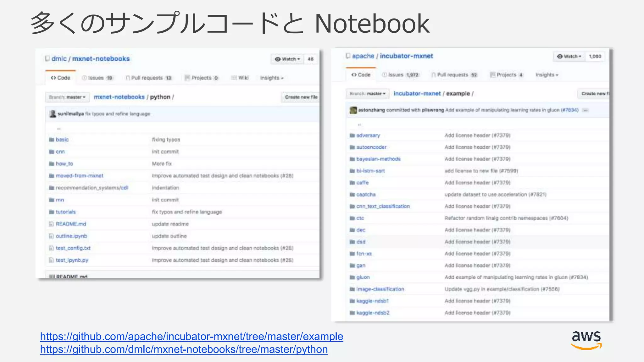Screen dimensions: 644x362
Task: Expand Insights dropdown in incubator-mxnet
Action: point(547,75)
